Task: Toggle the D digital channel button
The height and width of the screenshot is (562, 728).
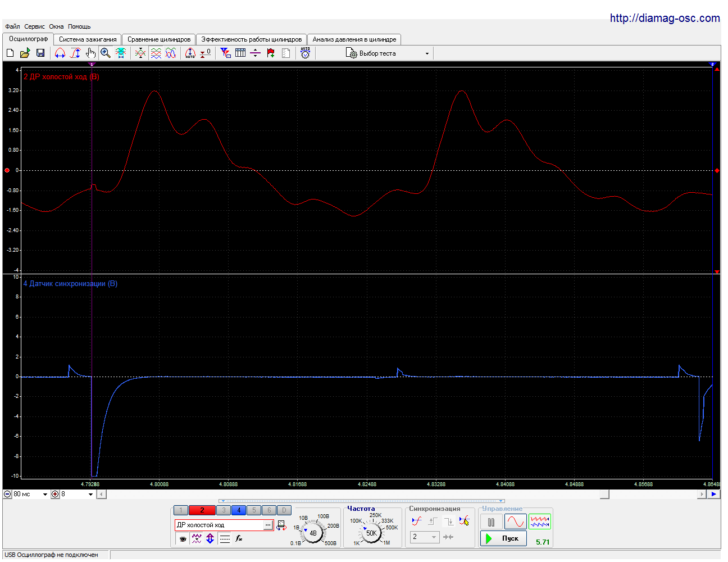Action: (284, 510)
